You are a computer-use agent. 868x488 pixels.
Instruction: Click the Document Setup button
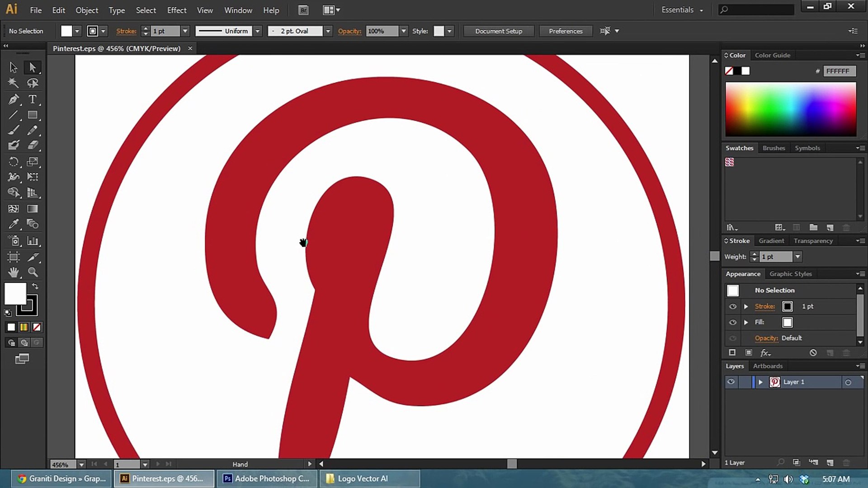[x=499, y=31]
